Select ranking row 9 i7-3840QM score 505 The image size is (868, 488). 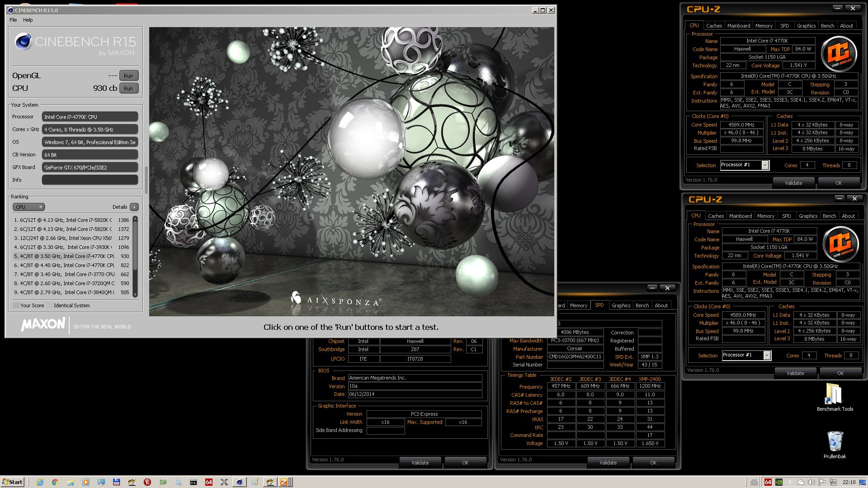coord(71,292)
